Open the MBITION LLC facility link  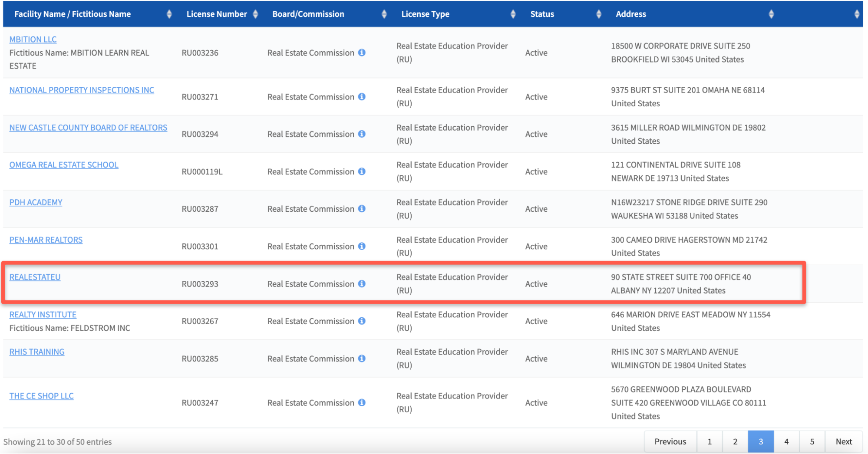coord(33,39)
